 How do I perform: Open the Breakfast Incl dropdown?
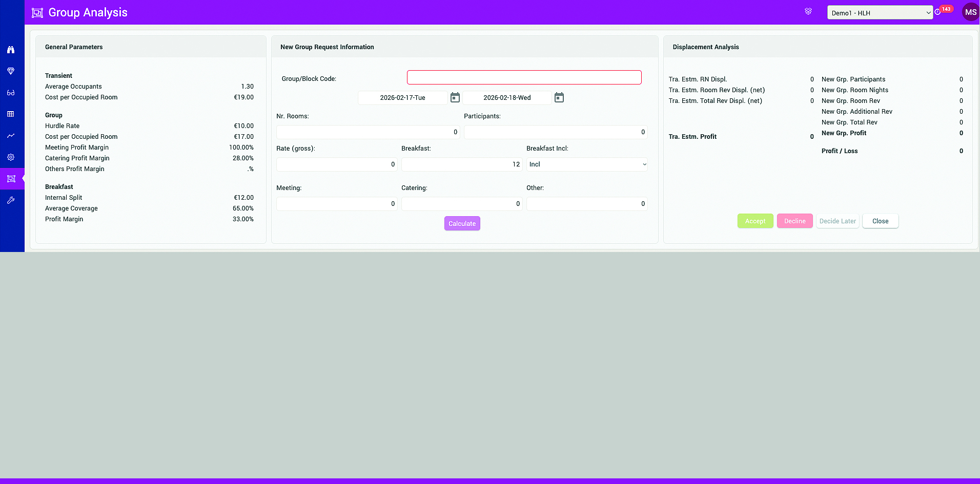(x=587, y=164)
